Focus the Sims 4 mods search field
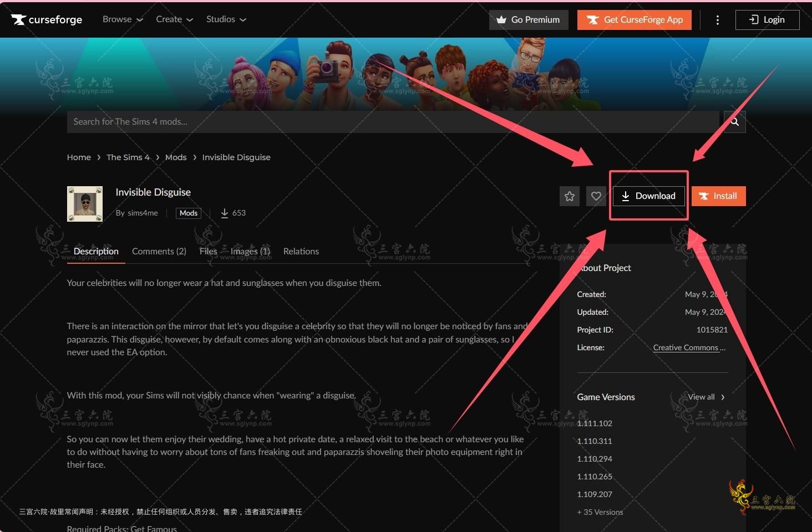The height and width of the screenshot is (532, 812). (393, 122)
